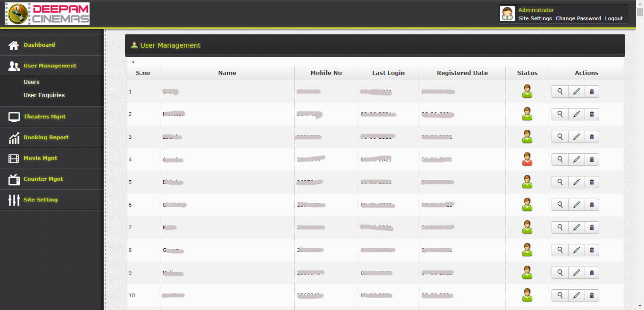Delete user in row 1
The image size is (644, 310).
tap(592, 92)
